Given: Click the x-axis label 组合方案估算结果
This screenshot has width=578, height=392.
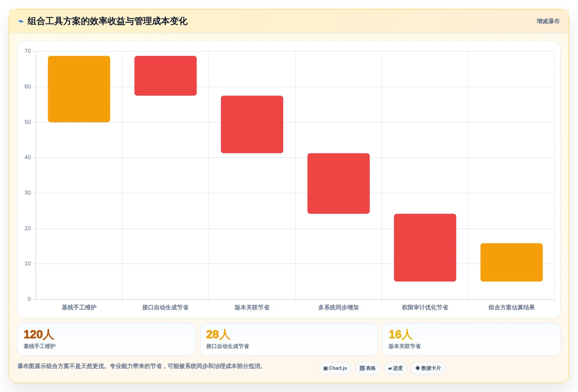Looking at the screenshot, I should (511, 308).
